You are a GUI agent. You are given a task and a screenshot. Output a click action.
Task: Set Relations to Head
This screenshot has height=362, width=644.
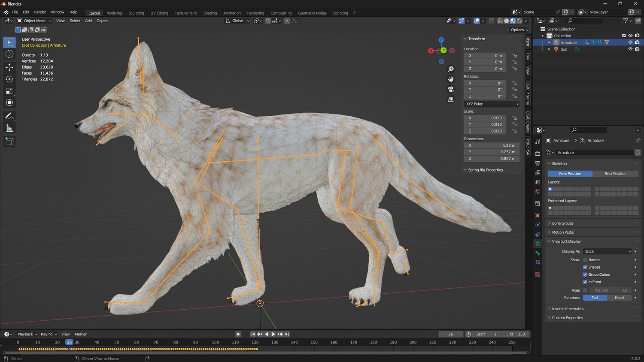(x=619, y=298)
